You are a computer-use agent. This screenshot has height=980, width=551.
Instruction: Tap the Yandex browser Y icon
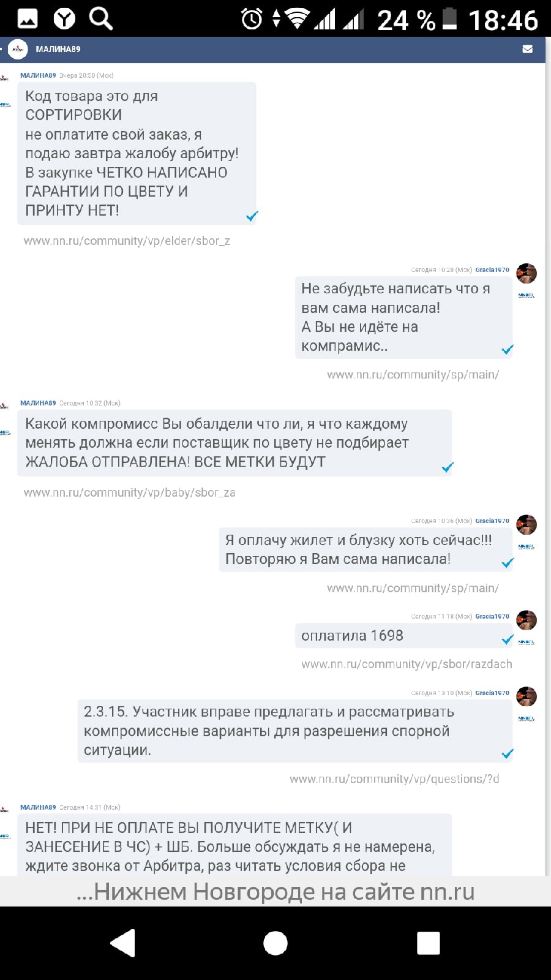pos(64,19)
